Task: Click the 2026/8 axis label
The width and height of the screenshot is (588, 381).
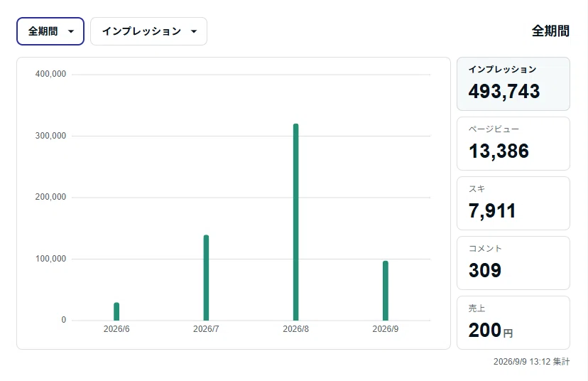Action: [x=296, y=329]
